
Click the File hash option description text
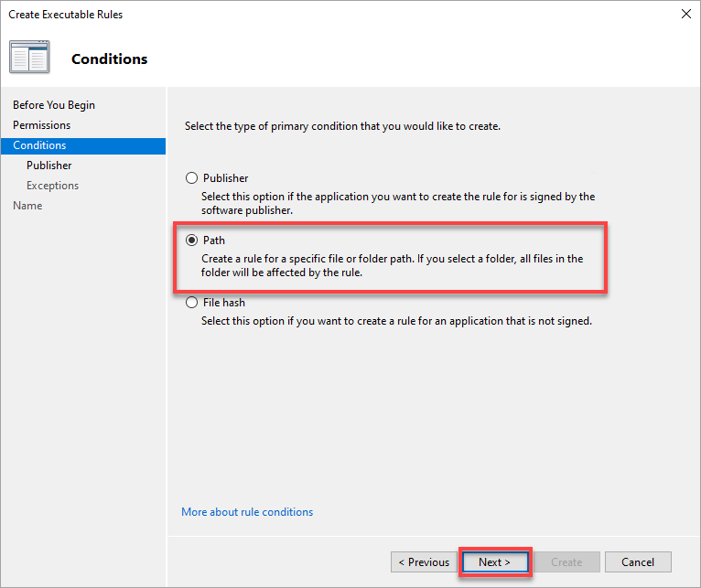coord(396,321)
